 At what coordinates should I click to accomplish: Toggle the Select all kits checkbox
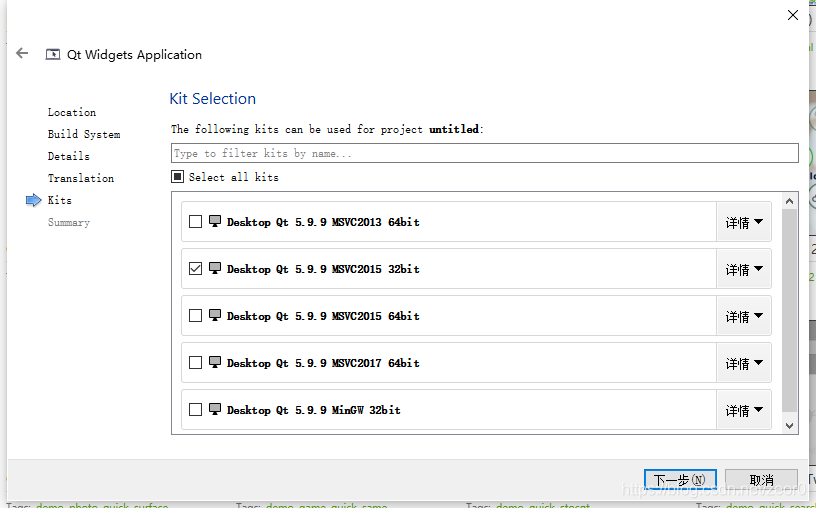pyautogui.click(x=177, y=177)
